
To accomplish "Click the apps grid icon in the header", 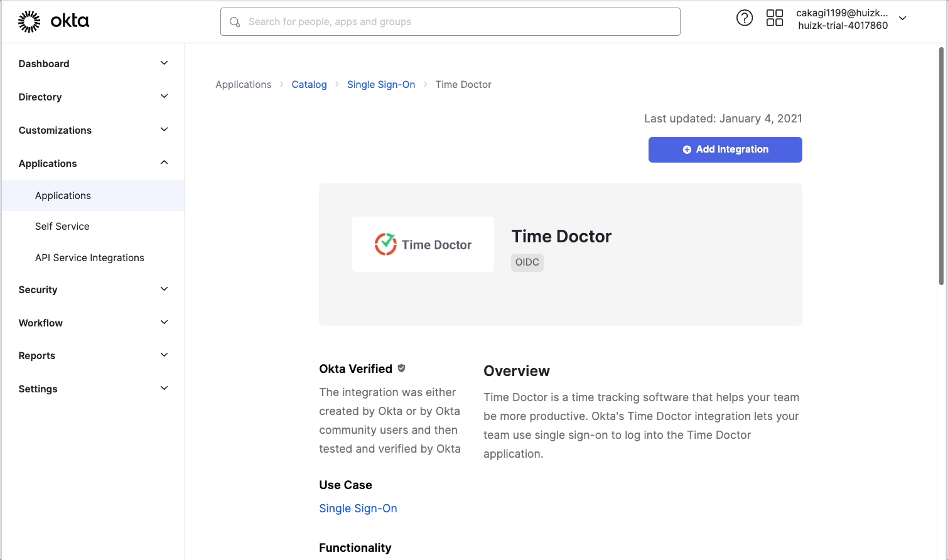I will [775, 18].
